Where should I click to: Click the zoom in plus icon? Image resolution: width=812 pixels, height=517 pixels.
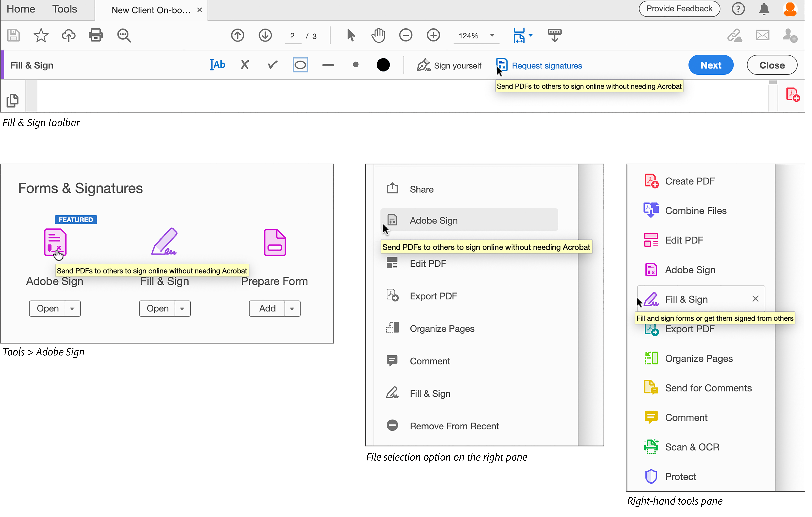click(x=433, y=35)
